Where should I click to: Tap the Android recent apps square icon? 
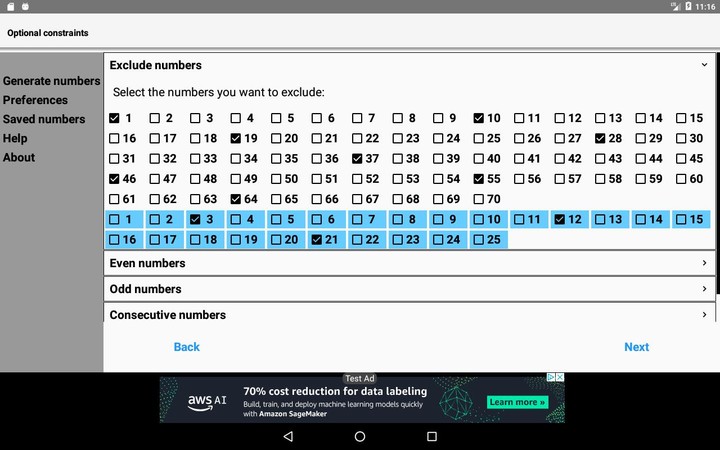pos(432,437)
